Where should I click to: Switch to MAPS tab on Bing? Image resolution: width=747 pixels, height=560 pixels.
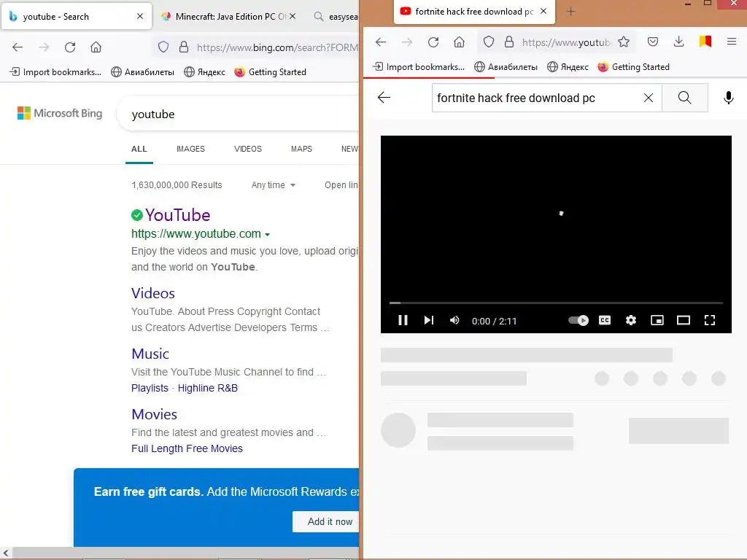click(301, 149)
